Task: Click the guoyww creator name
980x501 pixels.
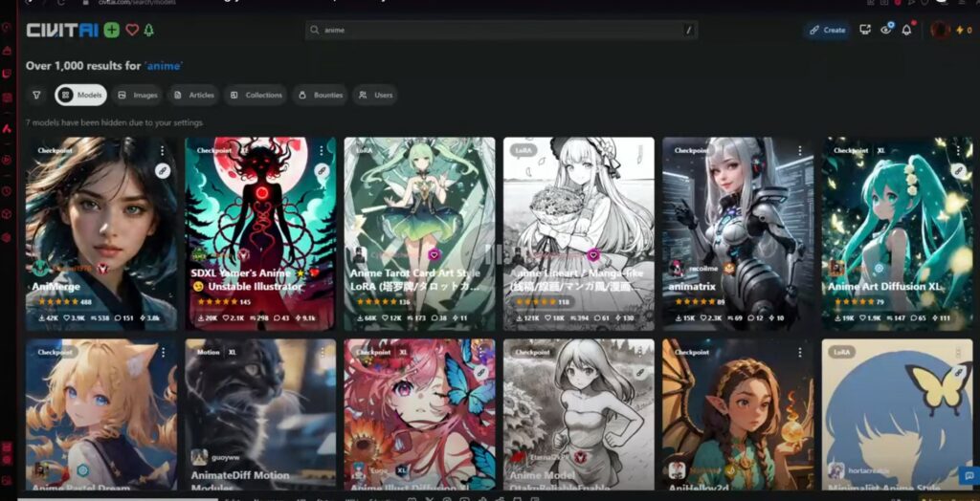Action: (x=225, y=457)
